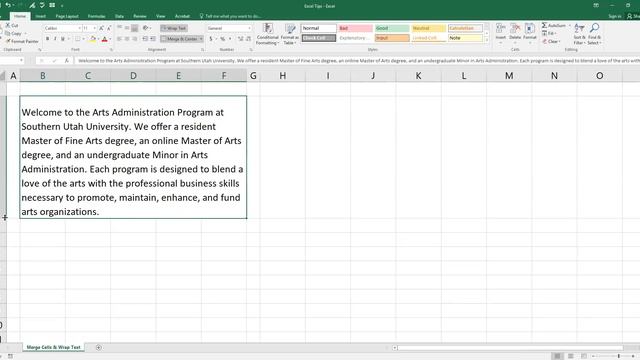640x360 pixels.
Task: Toggle Underline formatting
Action: point(62,39)
